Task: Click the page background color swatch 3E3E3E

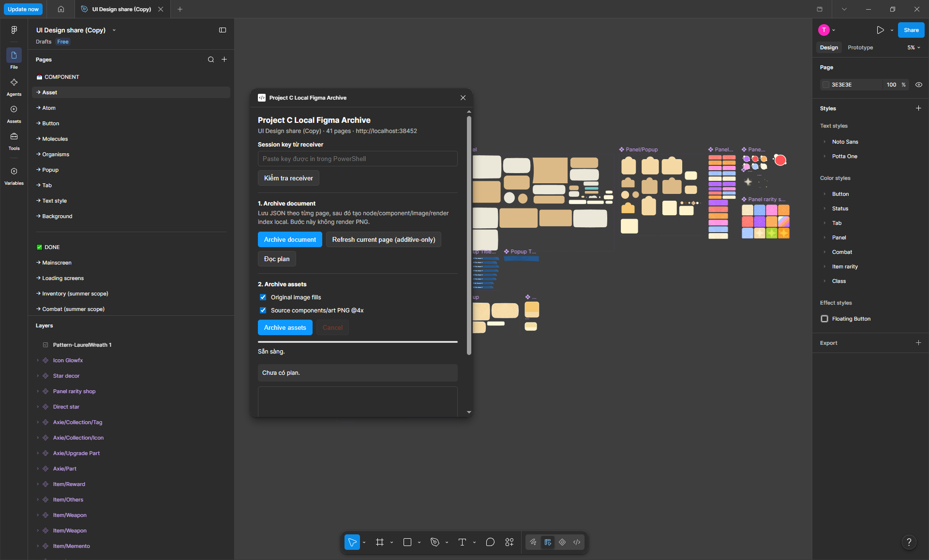Action: click(826, 85)
